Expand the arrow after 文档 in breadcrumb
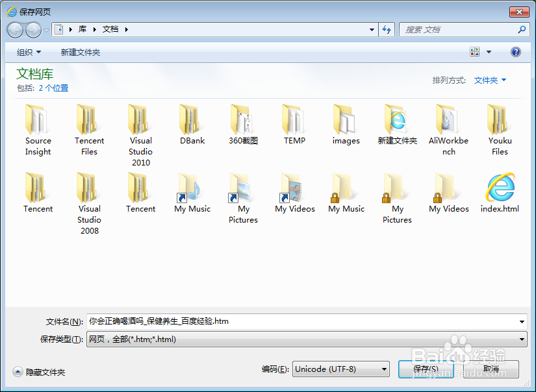This screenshot has width=536, height=392. [127, 30]
